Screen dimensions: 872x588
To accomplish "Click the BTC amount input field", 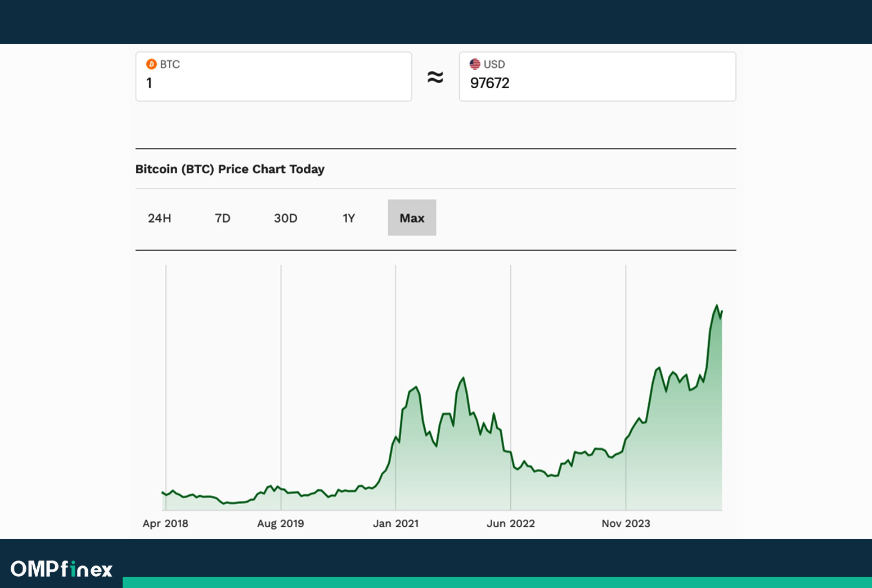I will [x=273, y=76].
